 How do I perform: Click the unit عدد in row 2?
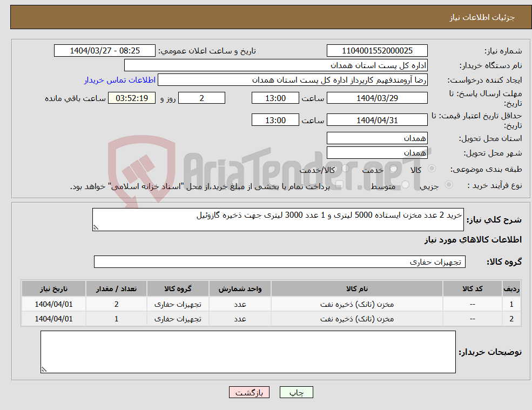[x=240, y=319]
